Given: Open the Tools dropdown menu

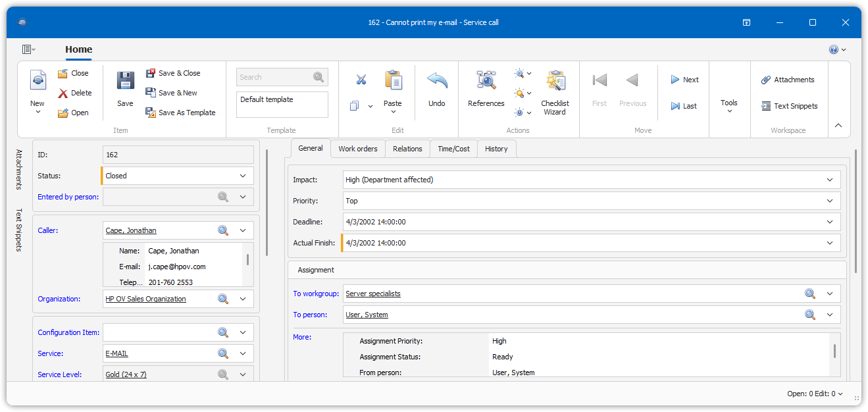Looking at the screenshot, I should click(x=728, y=105).
